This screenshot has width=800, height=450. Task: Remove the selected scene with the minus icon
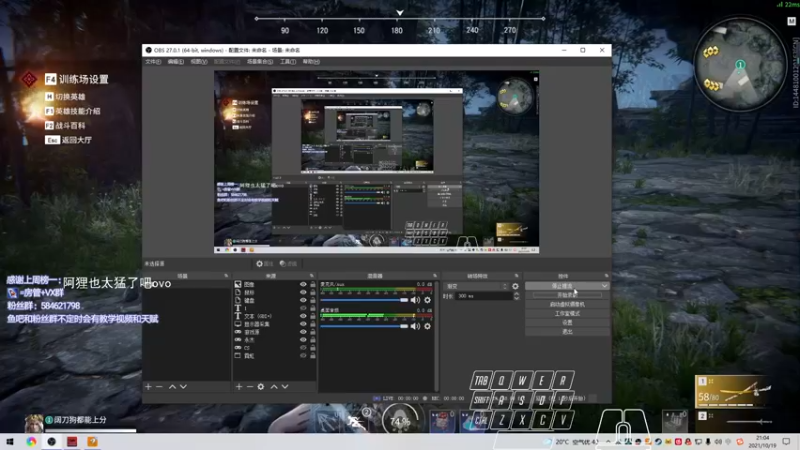tap(159, 387)
